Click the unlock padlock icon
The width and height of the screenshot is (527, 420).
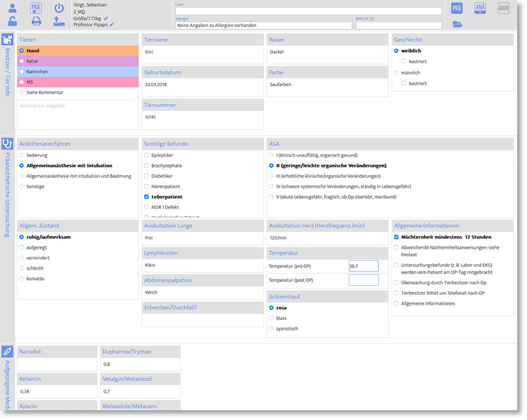[x=13, y=21]
